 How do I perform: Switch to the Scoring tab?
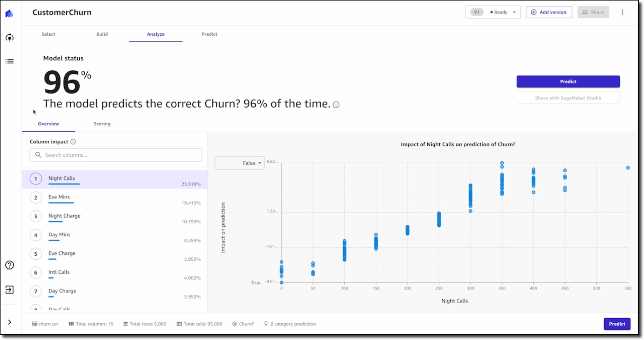pos(102,124)
